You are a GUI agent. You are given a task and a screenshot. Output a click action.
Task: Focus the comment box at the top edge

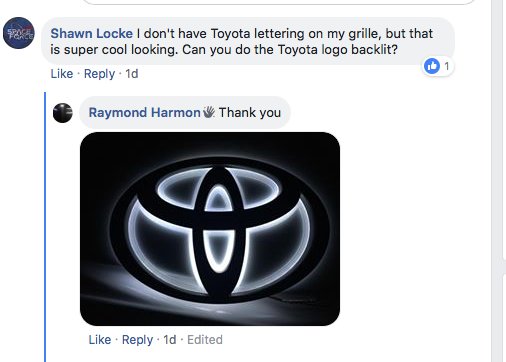pyautogui.click(x=279, y=2)
